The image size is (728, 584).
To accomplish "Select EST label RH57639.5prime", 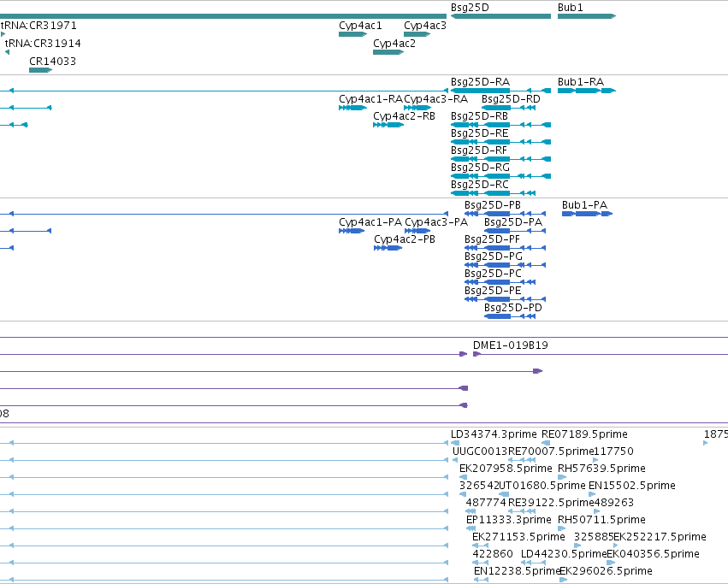I will [601, 469].
